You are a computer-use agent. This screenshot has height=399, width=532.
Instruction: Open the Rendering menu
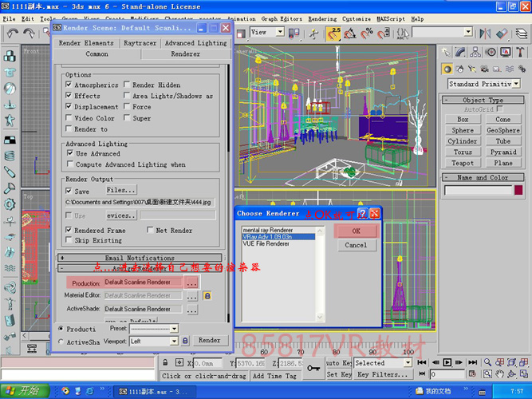click(x=322, y=19)
